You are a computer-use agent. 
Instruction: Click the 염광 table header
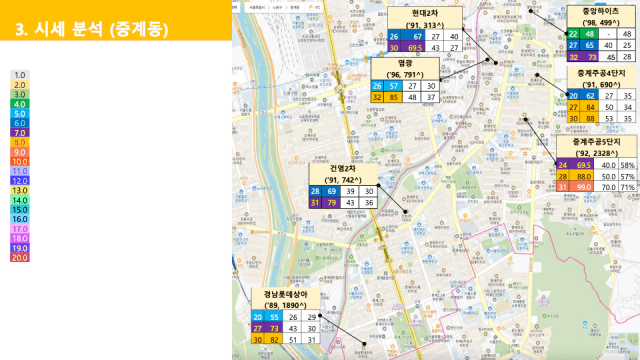coord(405,69)
